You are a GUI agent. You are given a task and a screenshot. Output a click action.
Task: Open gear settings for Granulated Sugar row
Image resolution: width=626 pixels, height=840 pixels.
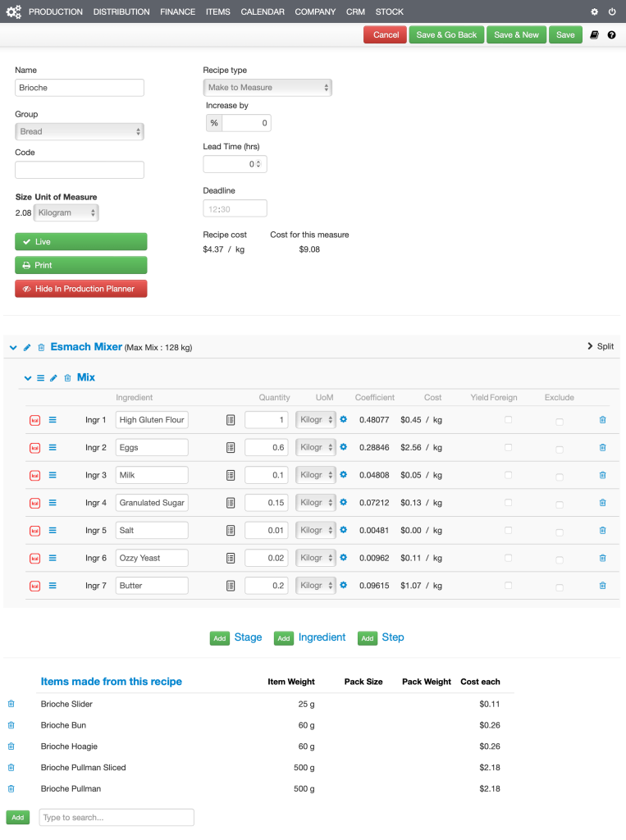344,502
